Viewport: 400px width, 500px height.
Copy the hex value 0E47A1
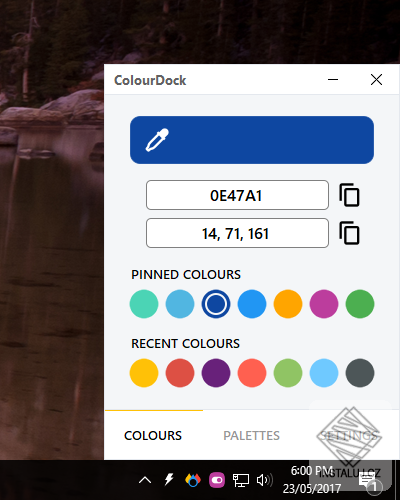349,195
